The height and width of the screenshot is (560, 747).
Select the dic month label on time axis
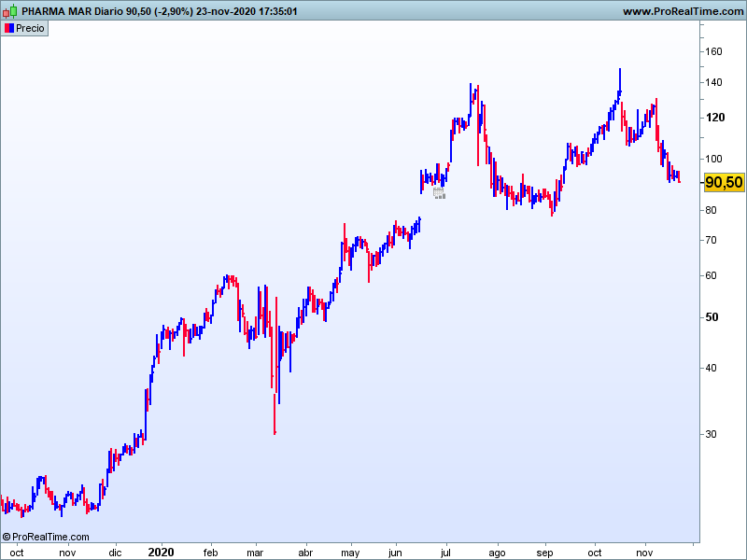click(114, 553)
